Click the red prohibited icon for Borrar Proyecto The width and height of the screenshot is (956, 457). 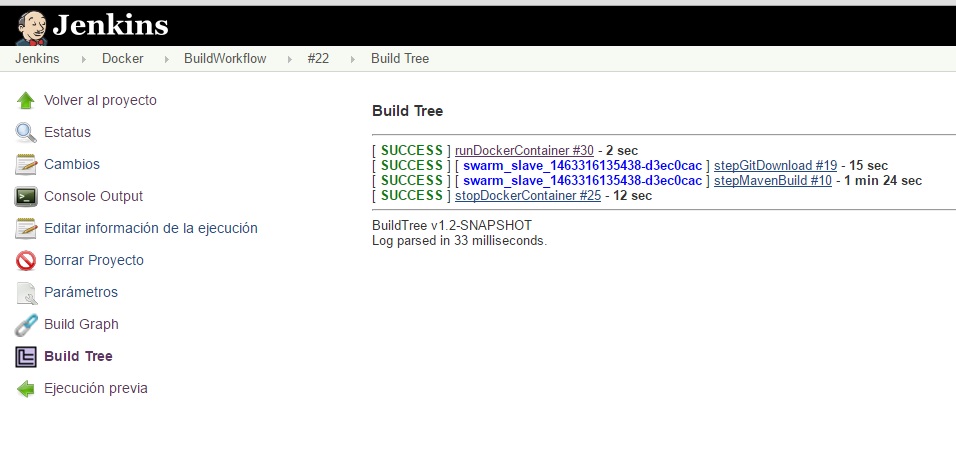click(26, 260)
